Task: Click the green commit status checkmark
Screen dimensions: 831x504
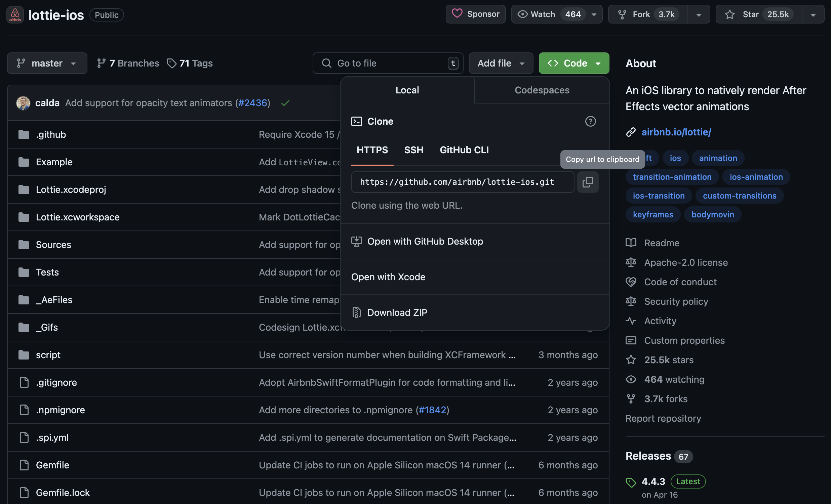Action: click(285, 103)
